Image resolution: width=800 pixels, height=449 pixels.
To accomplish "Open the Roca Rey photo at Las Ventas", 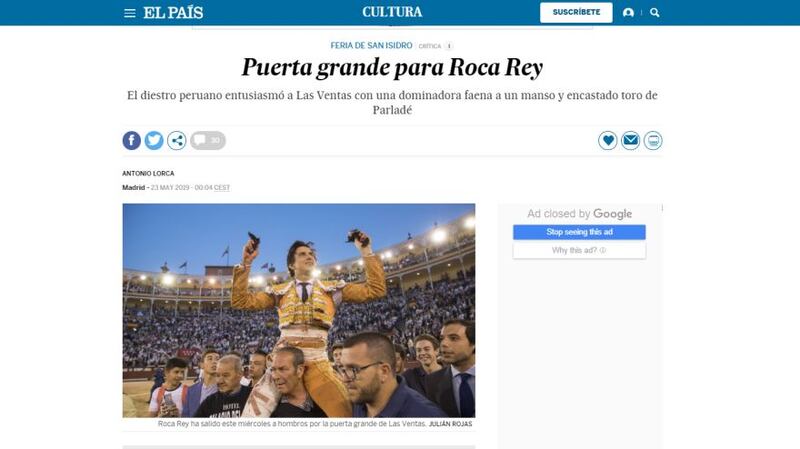I will coord(298,310).
